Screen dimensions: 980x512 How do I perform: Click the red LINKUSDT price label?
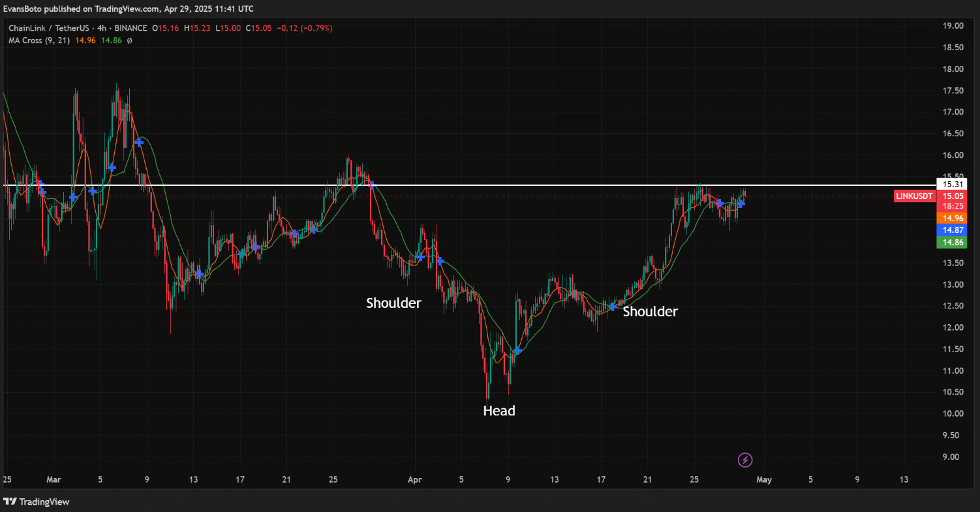913,196
